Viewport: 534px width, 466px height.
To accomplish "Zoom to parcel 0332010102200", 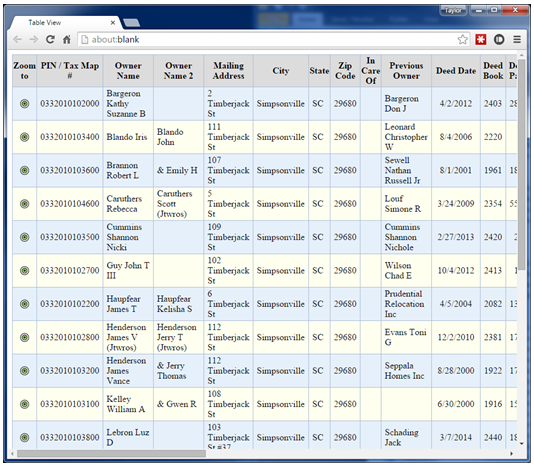I will tap(25, 304).
